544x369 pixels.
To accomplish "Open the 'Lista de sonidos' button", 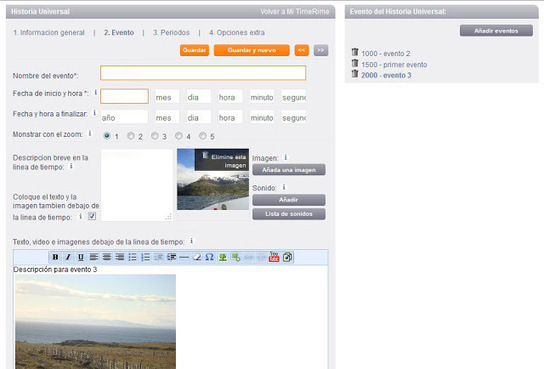I will (289, 214).
